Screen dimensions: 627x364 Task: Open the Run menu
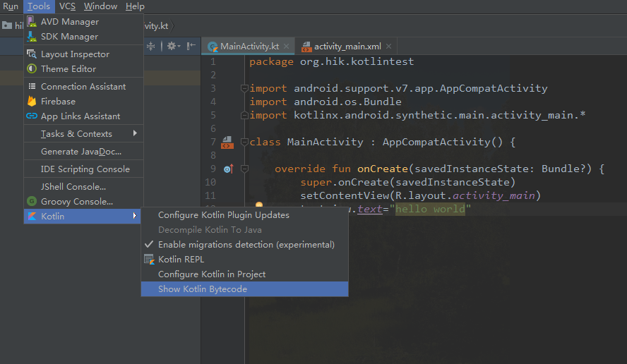[x=11, y=6]
